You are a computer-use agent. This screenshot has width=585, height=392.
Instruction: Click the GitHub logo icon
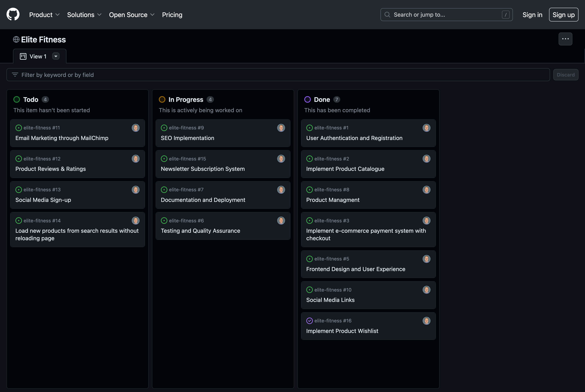click(13, 14)
